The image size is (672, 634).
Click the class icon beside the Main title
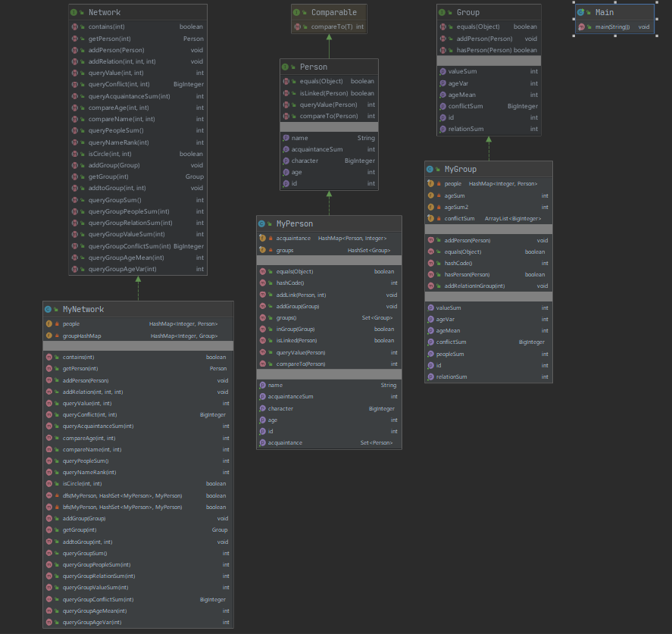tap(580, 13)
